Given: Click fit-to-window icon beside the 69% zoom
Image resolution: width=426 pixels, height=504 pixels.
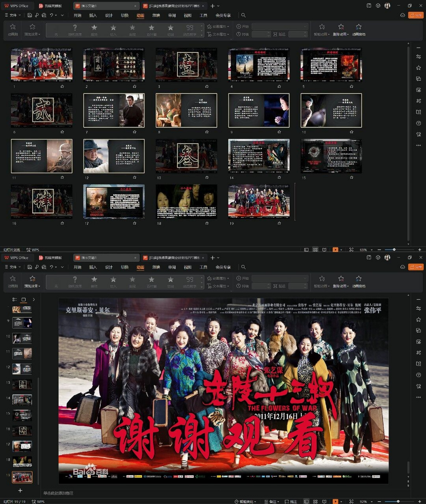Looking at the screenshot, I should pyautogui.click(x=351, y=250).
